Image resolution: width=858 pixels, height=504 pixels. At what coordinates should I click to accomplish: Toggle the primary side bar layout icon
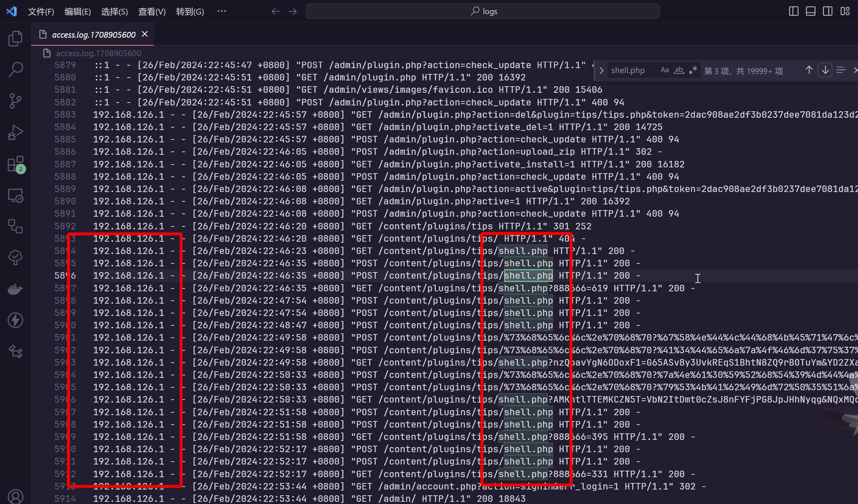(x=794, y=11)
